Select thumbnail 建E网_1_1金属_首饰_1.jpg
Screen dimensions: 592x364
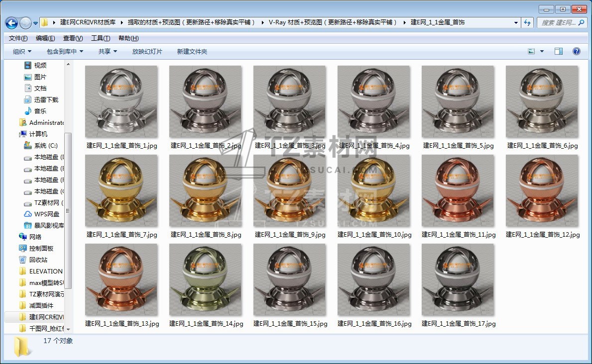pos(121,101)
